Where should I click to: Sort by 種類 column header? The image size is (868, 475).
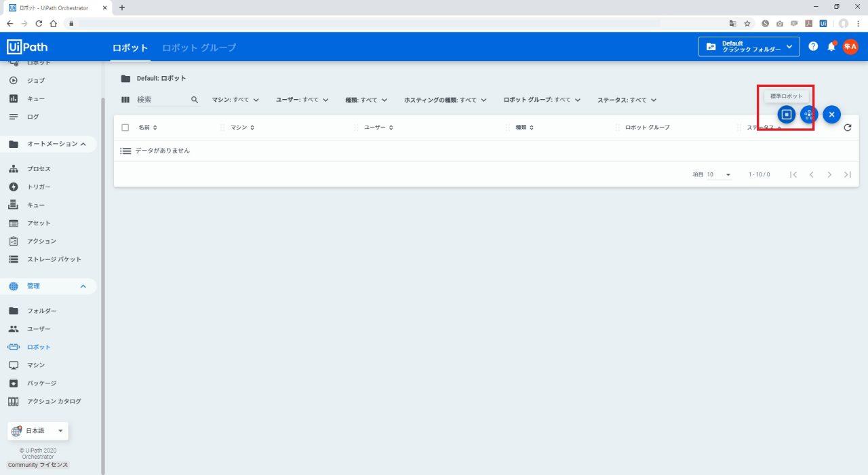tap(525, 128)
